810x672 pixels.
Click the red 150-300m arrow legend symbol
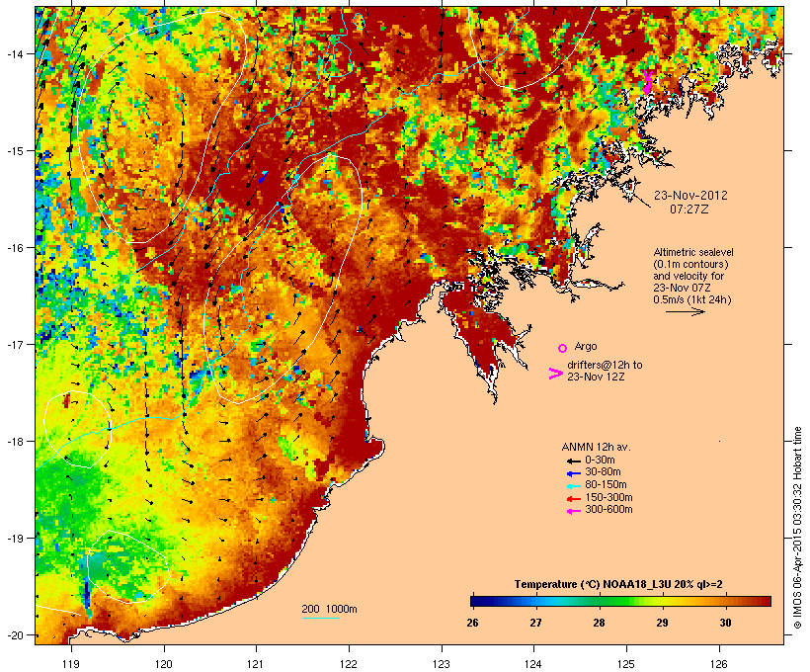pyautogui.click(x=573, y=498)
